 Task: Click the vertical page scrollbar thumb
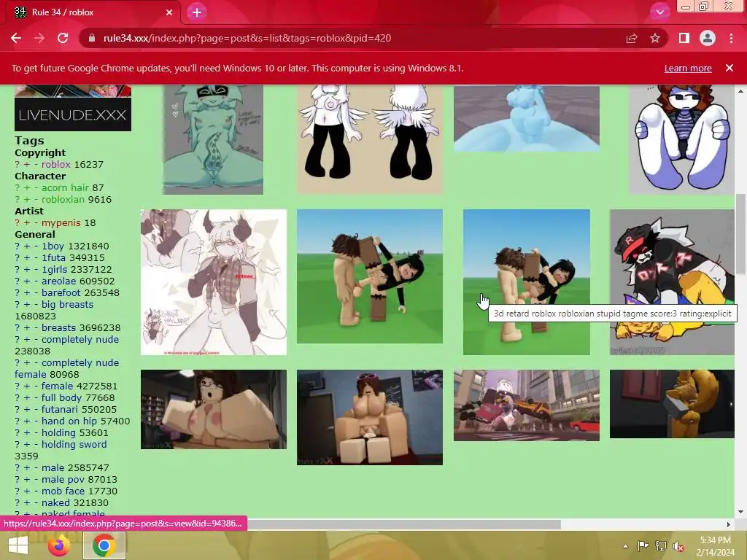pyautogui.click(x=740, y=234)
